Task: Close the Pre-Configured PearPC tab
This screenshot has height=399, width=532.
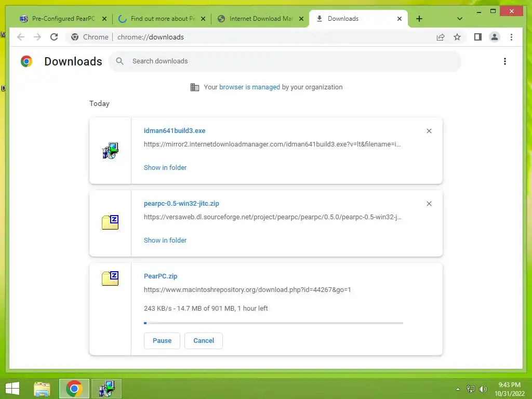Action: [x=104, y=19]
